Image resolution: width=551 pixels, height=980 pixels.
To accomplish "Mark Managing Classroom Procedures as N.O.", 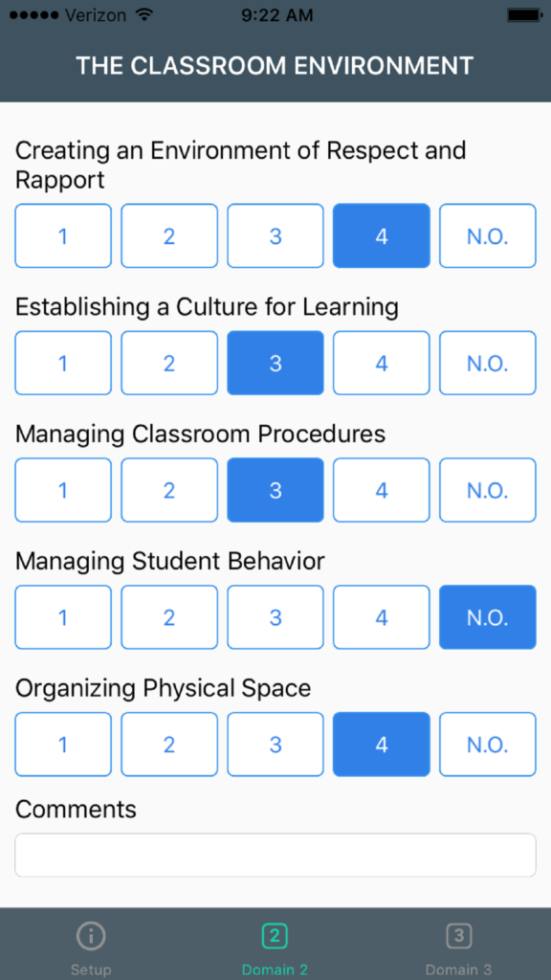I will coord(487,490).
